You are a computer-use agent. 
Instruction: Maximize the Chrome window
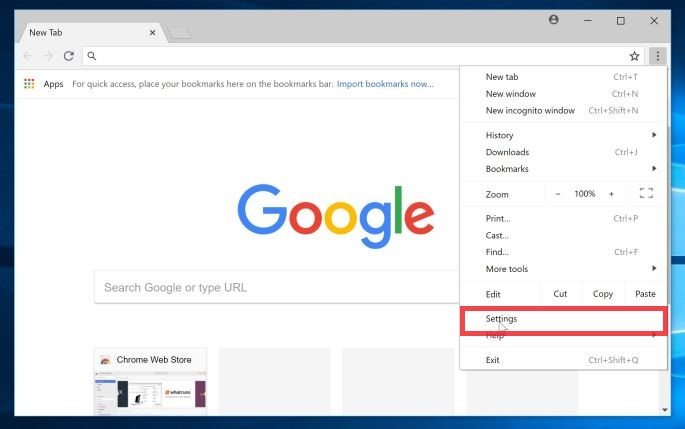620,21
